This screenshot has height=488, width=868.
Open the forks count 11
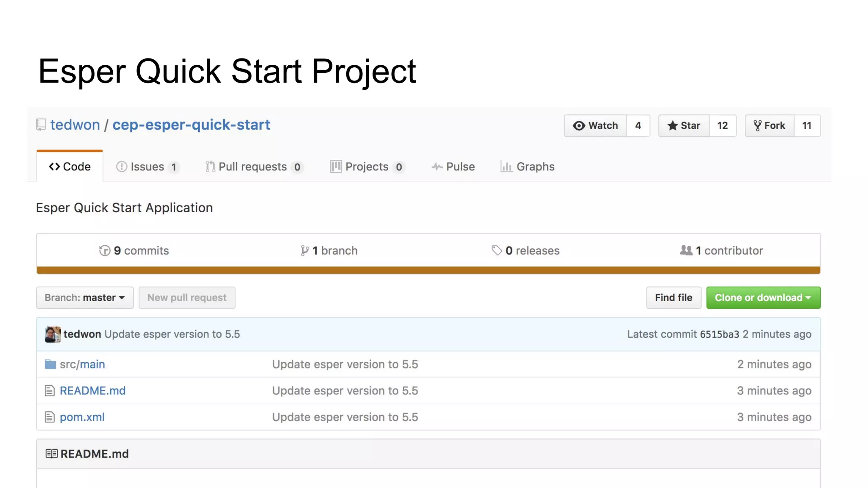tap(807, 126)
